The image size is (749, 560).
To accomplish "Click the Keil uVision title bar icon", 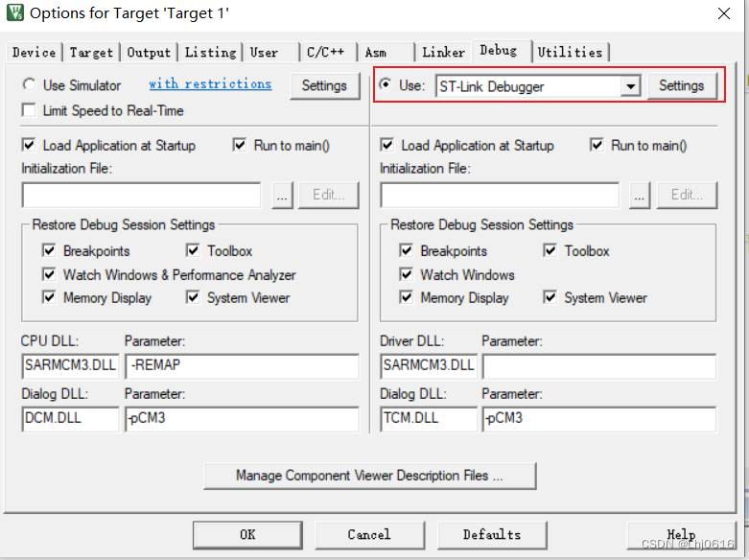I will pos(14,12).
